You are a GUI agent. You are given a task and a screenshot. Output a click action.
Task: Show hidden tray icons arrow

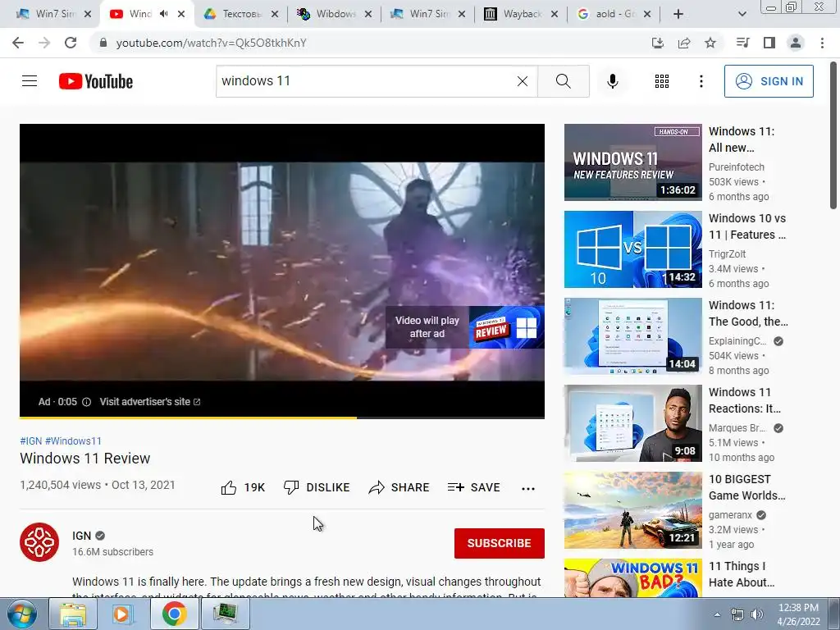pyautogui.click(x=717, y=614)
